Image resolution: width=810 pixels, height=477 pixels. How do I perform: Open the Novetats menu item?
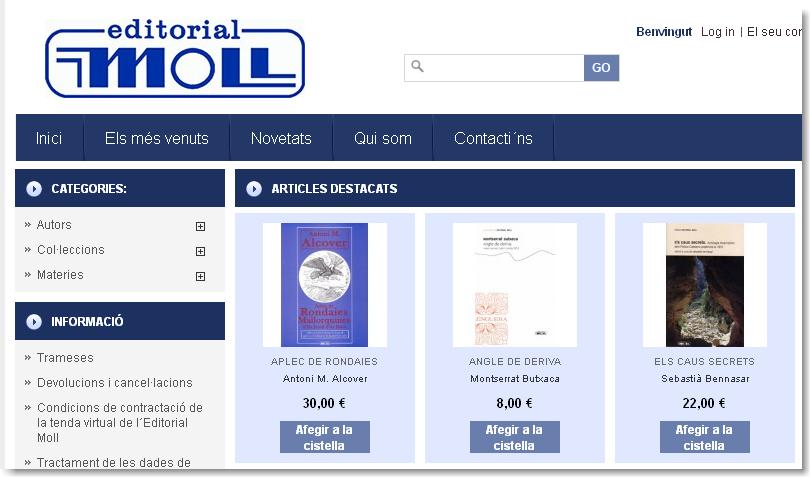pyautogui.click(x=281, y=138)
